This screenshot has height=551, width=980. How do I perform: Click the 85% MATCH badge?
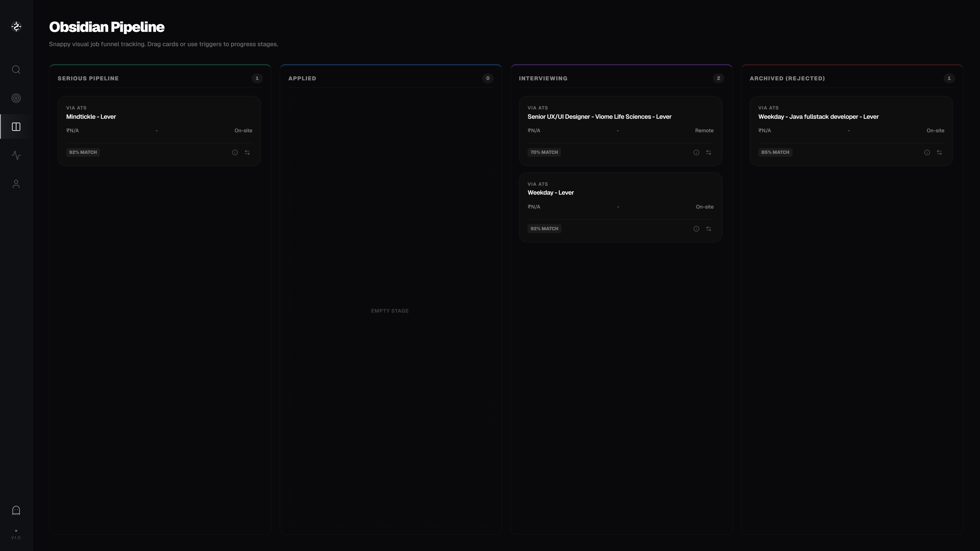(775, 153)
